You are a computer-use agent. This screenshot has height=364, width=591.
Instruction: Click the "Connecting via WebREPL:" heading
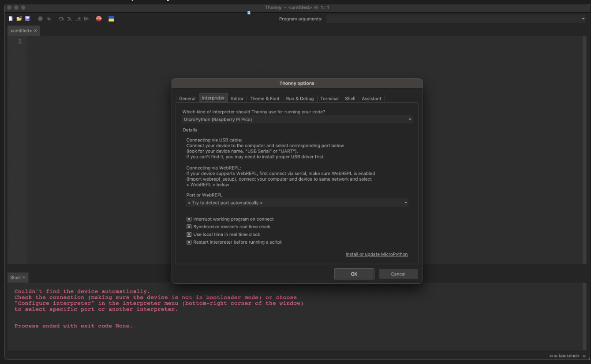[214, 168]
